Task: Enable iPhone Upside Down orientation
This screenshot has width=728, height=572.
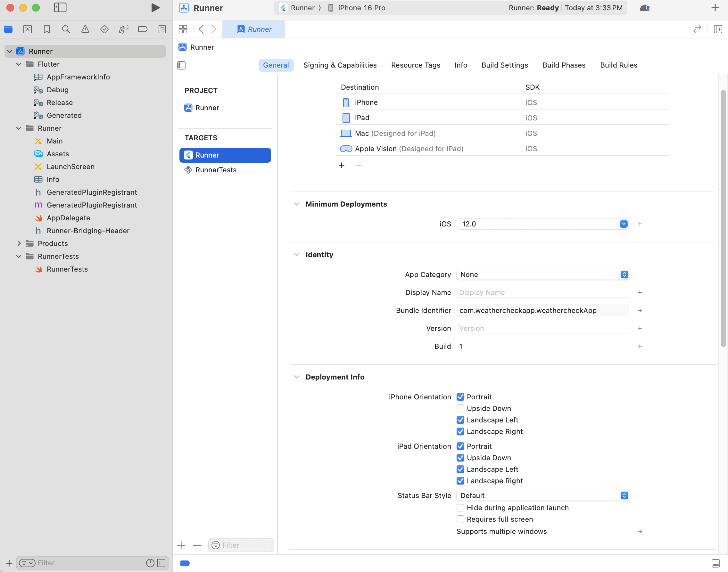Action: click(x=460, y=408)
